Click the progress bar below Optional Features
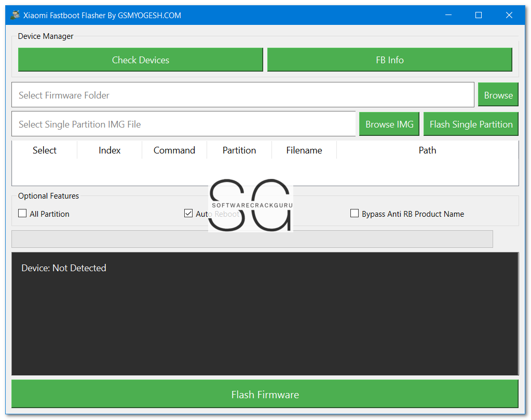531x420 pixels. [x=252, y=239]
